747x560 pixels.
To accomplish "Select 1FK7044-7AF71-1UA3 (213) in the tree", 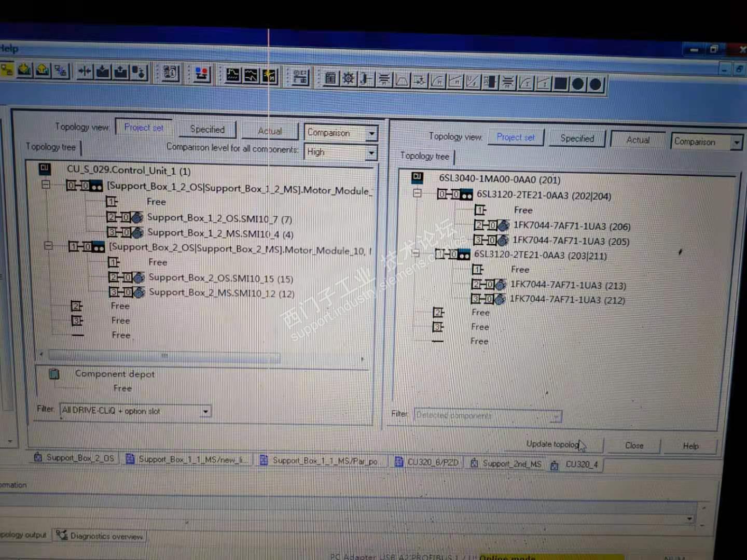I will point(568,285).
